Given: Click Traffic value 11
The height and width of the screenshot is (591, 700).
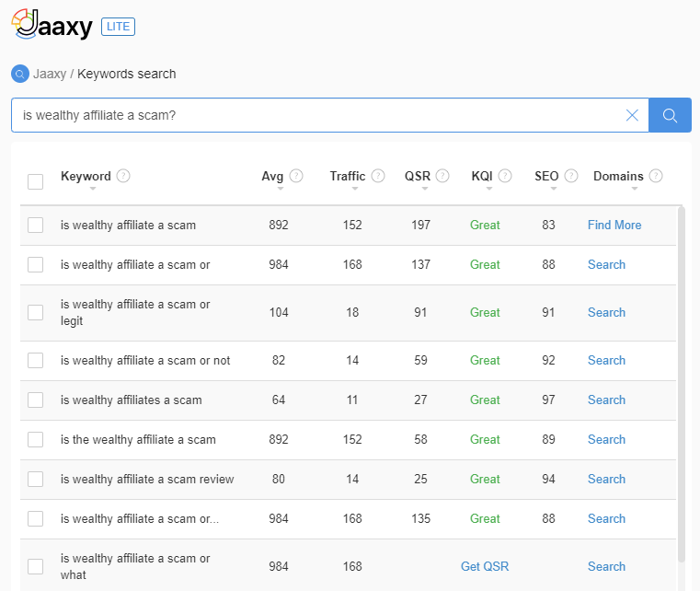Looking at the screenshot, I should [352, 400].
